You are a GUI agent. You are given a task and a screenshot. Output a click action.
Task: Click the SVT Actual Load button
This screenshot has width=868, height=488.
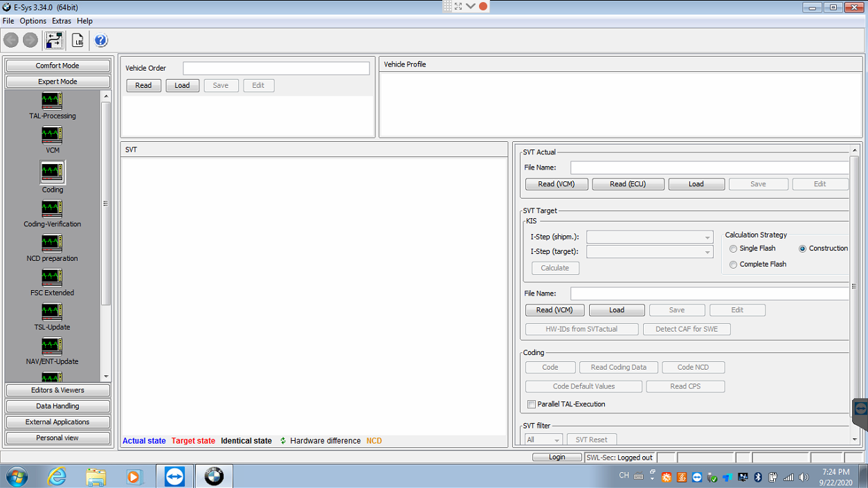(x=696, y=184)
